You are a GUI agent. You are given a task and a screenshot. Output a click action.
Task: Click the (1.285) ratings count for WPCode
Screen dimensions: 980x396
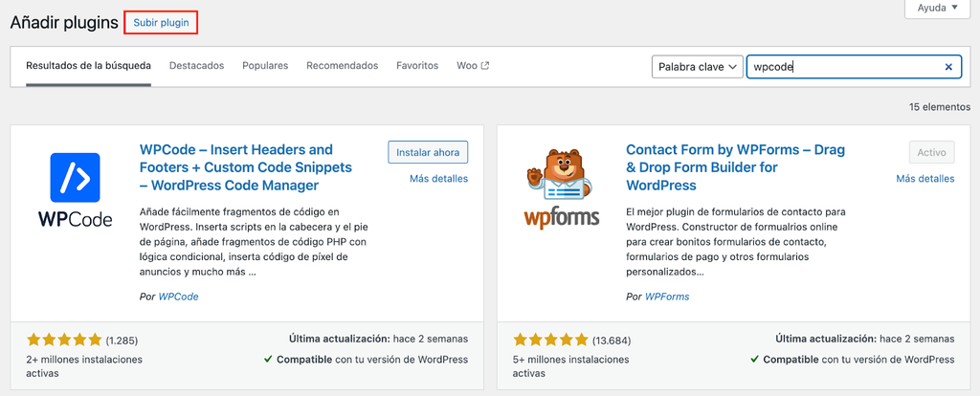point(122,341)
